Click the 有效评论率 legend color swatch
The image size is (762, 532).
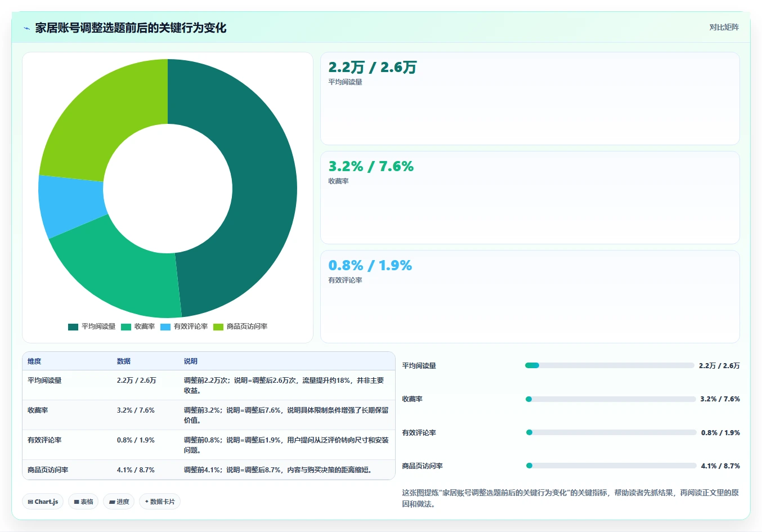click(x=165, y=327)
